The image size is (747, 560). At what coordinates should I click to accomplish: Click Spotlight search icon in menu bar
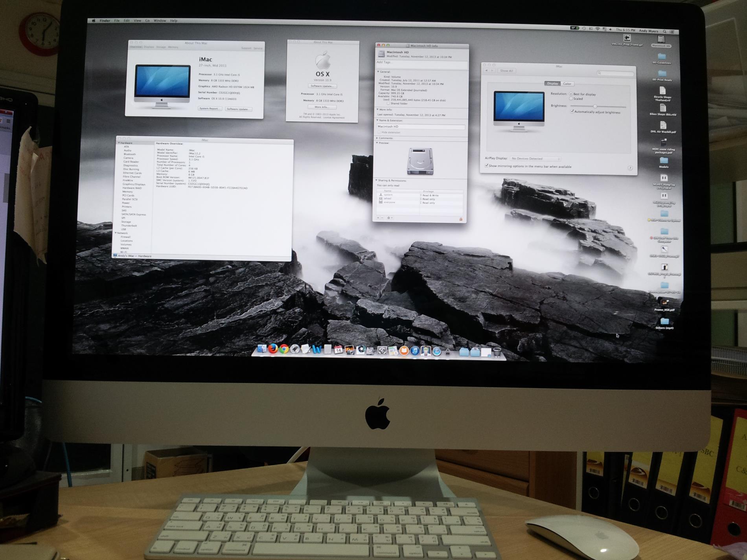pos(664,31)
